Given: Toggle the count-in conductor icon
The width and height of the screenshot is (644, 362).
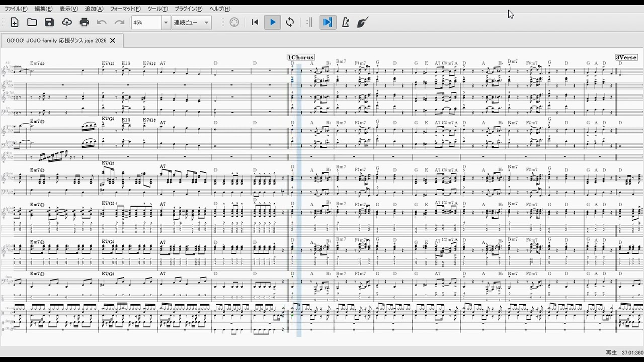Looking at the screenshot, I should tap(363, 22).
